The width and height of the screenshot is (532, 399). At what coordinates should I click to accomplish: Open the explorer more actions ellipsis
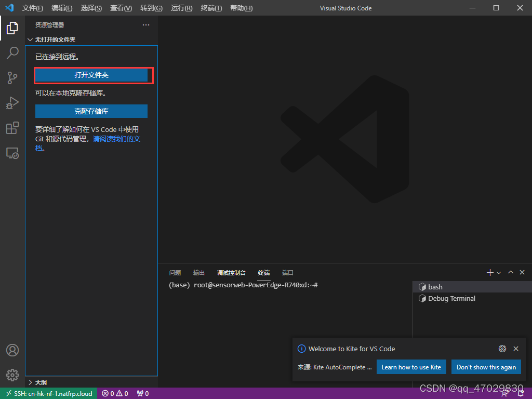pos(146,25)
